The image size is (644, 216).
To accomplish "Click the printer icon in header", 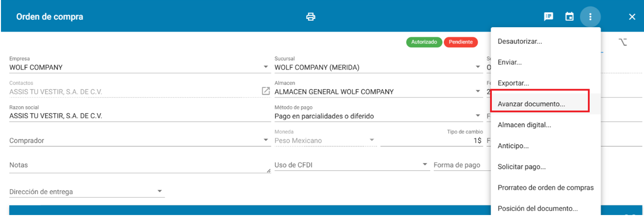I will coord(311,17).
